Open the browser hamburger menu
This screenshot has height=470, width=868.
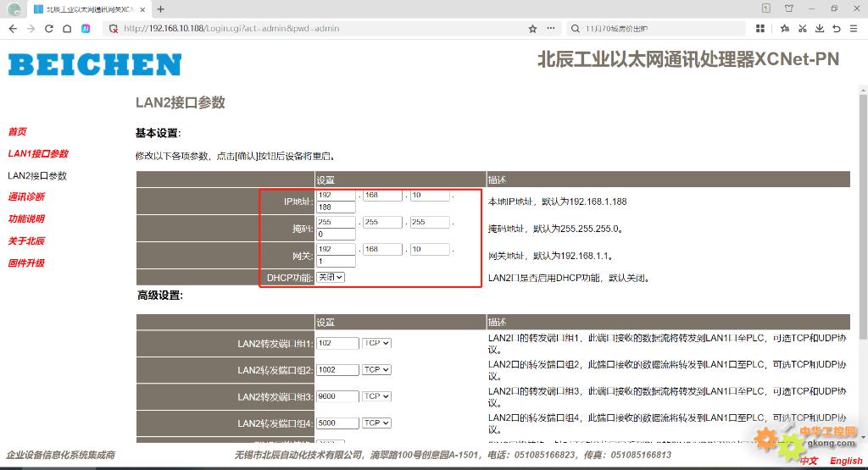(855, 28)
